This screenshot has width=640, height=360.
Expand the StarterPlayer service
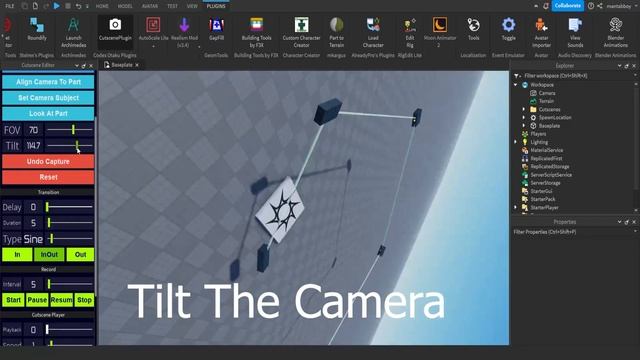tap(516, 207)
